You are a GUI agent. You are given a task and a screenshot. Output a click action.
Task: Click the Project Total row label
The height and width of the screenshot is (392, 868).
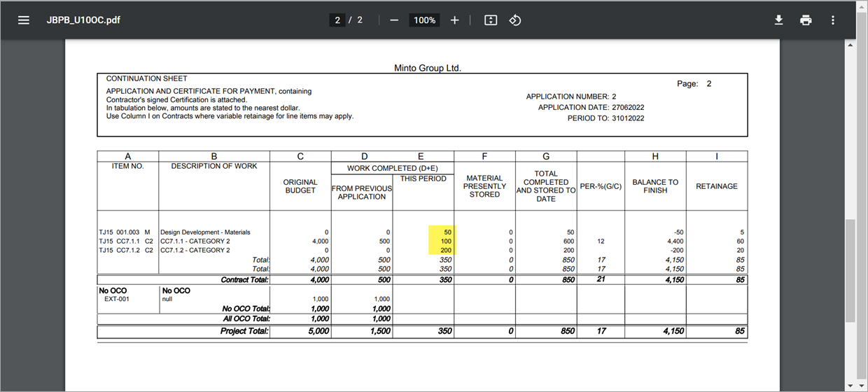click(244, 331)
